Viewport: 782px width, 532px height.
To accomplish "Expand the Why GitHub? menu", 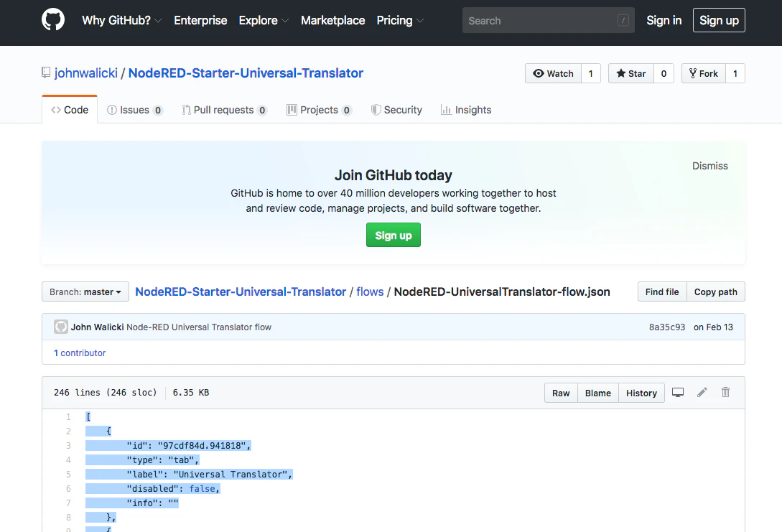I will 121,20.
